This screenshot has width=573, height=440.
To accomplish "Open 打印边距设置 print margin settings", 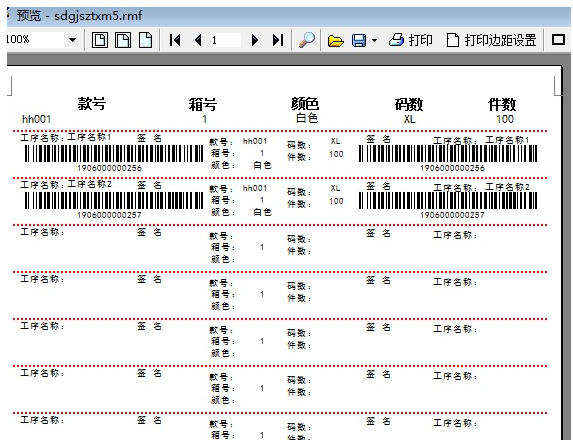I will [x=492, y=40].
